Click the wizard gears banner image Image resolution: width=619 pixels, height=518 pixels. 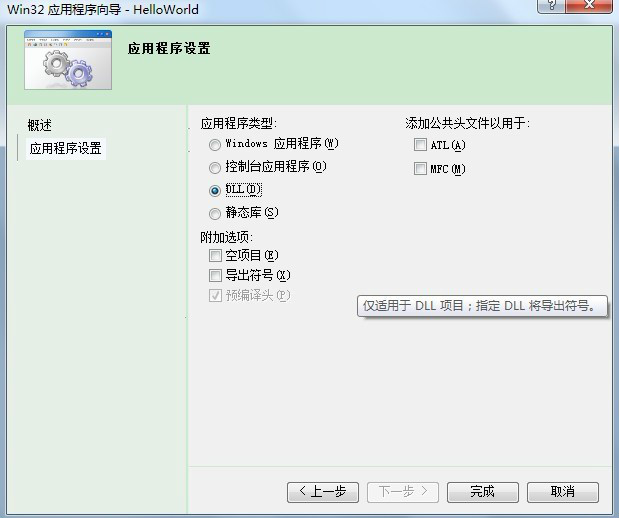click(x=68, y=60)
